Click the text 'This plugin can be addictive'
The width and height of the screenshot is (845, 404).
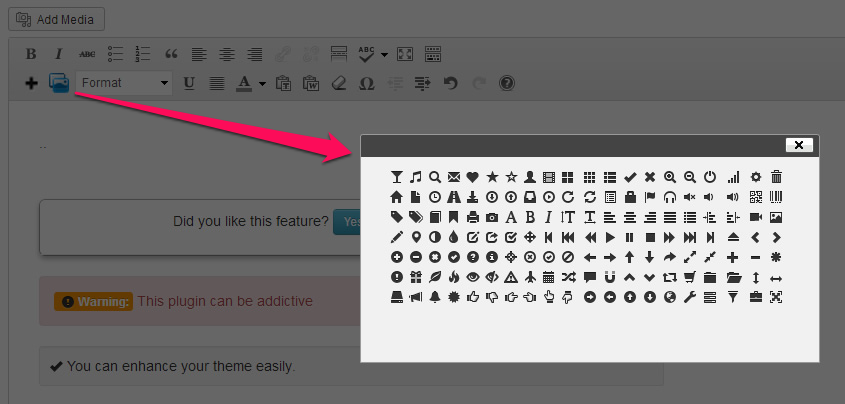tap(225, 301)
